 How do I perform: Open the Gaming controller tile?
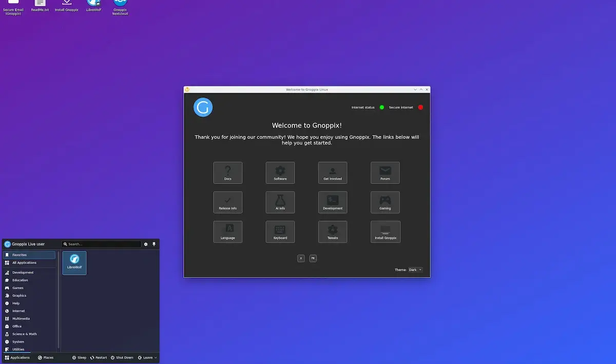point(385,203)
